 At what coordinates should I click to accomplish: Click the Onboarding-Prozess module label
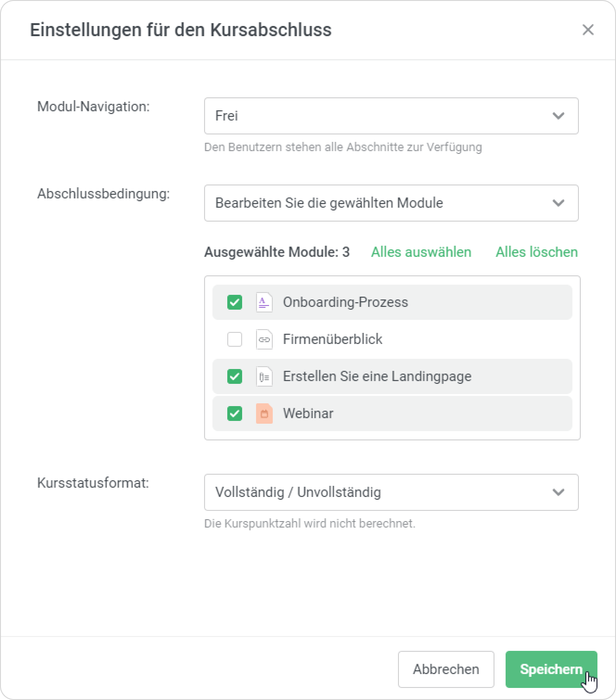tap(345, 302)
